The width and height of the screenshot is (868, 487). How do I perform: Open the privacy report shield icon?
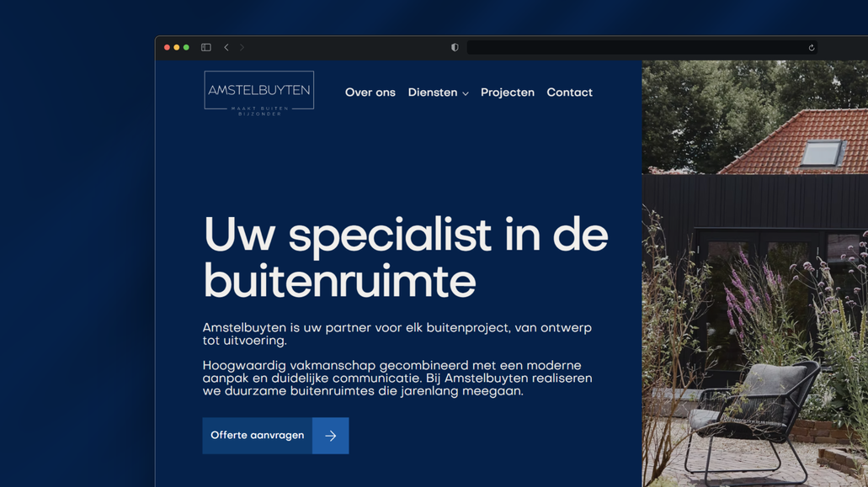[x=454, y=47]
